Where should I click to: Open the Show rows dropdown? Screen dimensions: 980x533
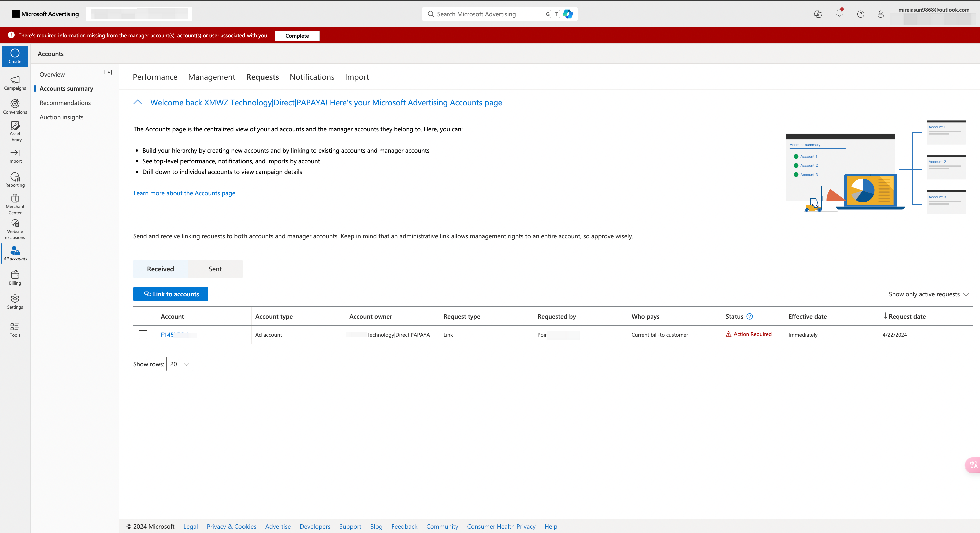click(179, 364)
